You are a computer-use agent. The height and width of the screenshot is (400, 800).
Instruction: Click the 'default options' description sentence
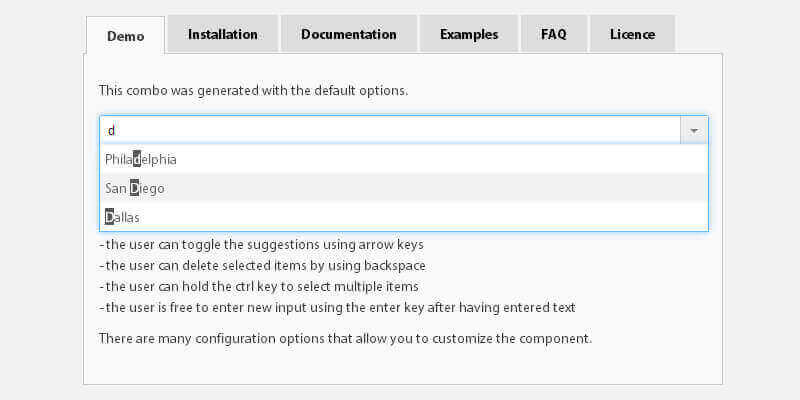point(253,90)
